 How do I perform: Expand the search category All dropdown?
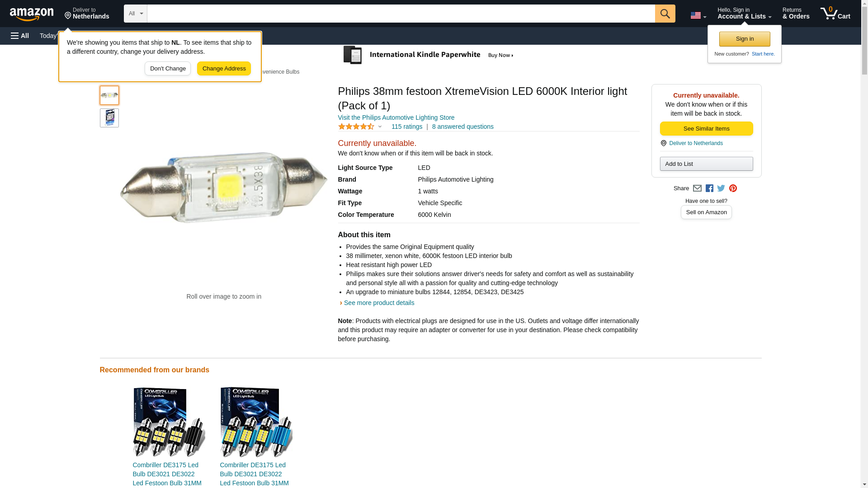point(135,14)
